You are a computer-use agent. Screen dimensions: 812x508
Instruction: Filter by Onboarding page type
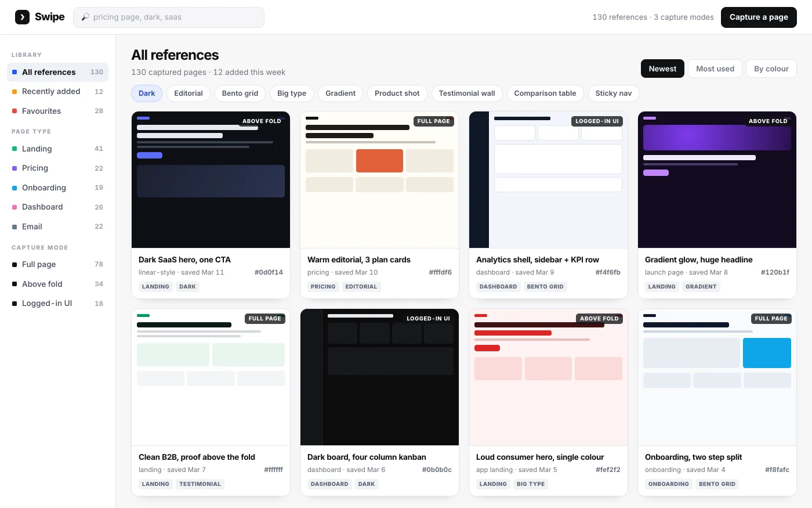click(x=57, y=188)
